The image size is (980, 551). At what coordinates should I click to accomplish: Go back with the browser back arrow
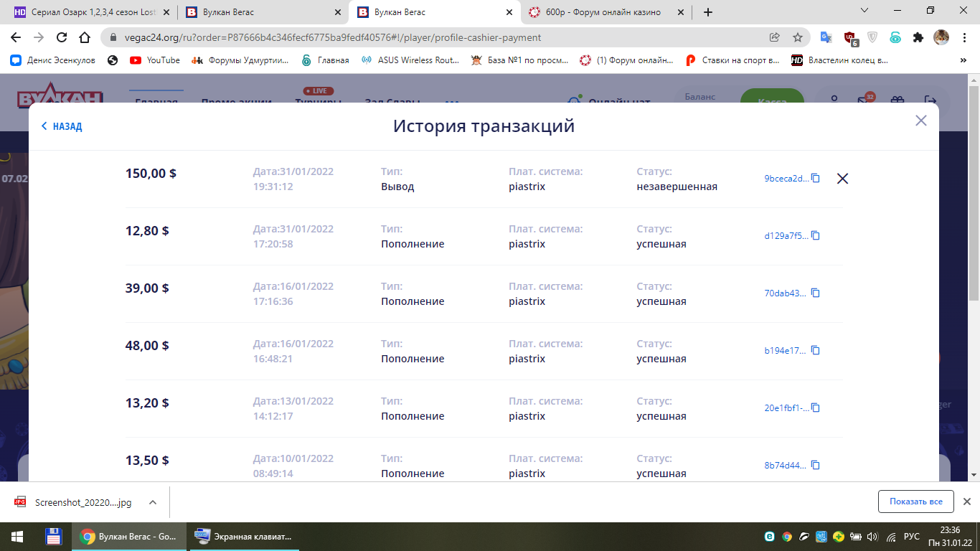click(16, 37)
